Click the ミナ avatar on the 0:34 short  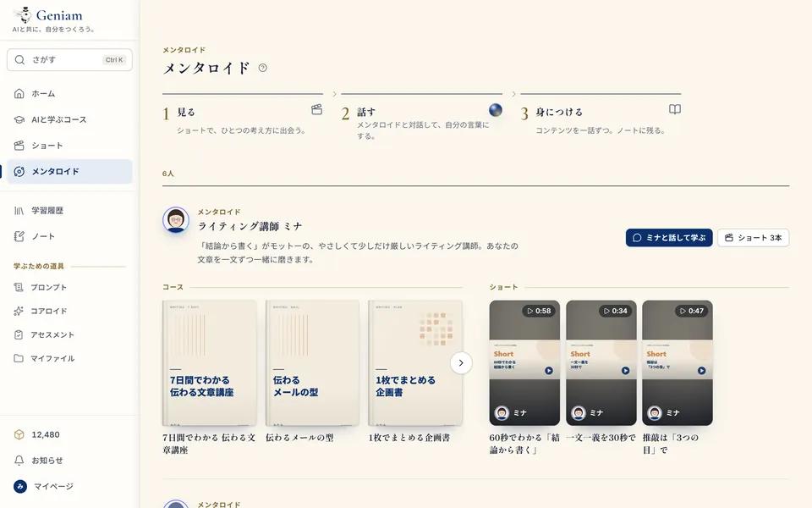click(579, 412)
